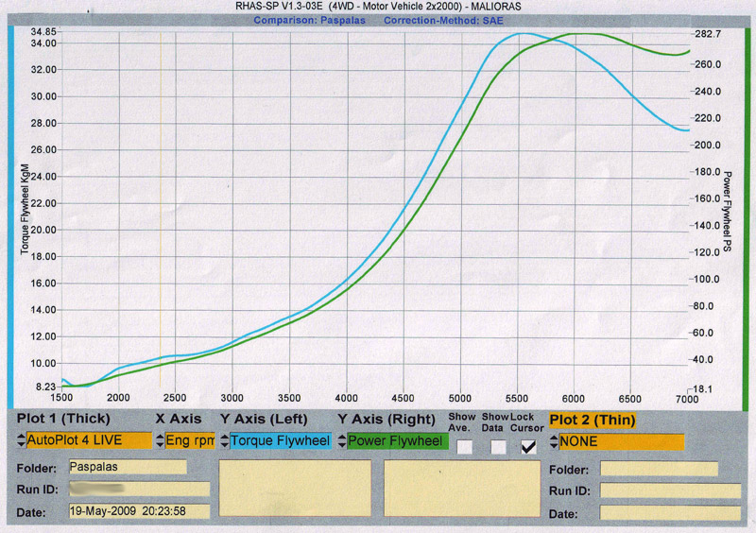Image resolution: width=756 pixels, height=533 pixels.
Task: Click the Comparison: Paspalas header text
Action: click(310, 21)
